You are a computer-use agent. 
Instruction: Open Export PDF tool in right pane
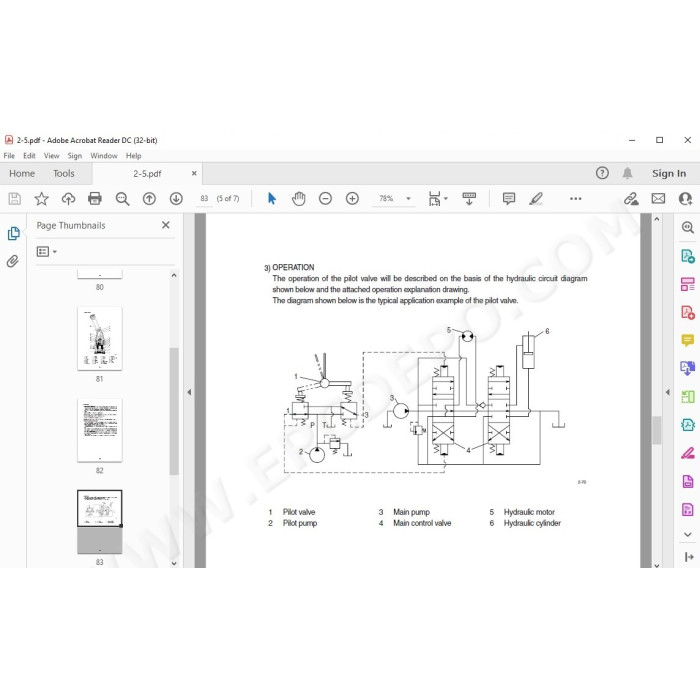pos(688,256)
